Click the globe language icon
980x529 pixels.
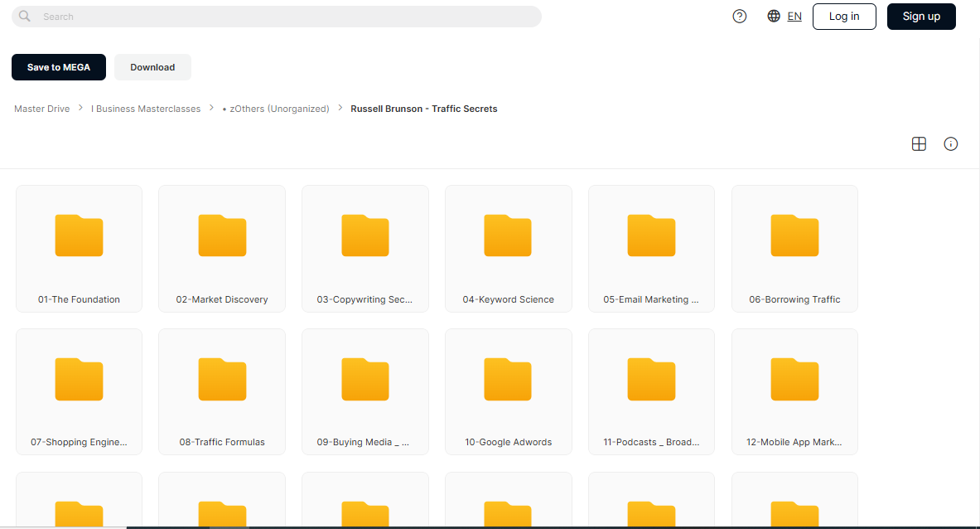(x=774, y=17)
